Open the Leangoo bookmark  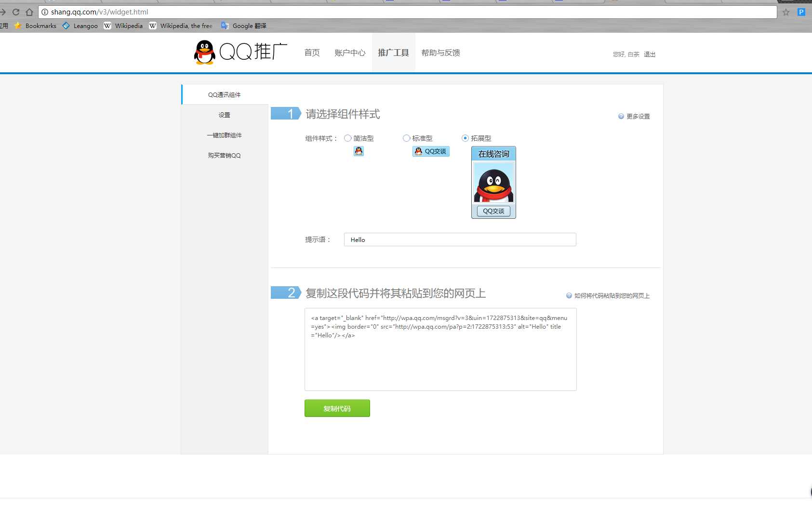[80, 26]
